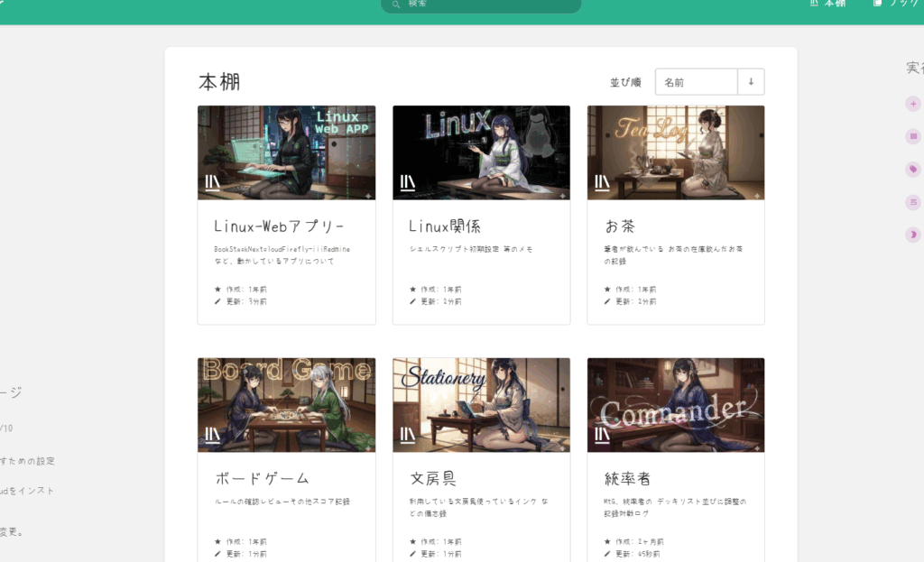
Task: Click the Stationery cover image
Action: tap(481, 404)
